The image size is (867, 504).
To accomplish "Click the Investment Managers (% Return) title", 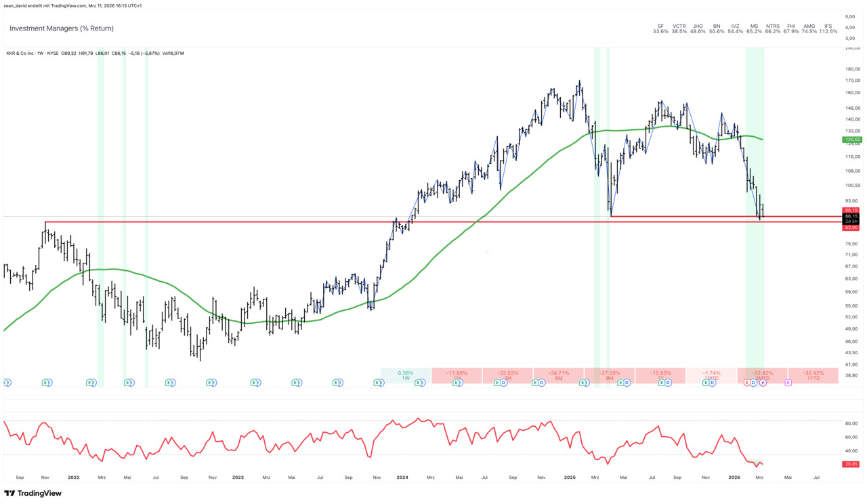I will pos(62,28).
